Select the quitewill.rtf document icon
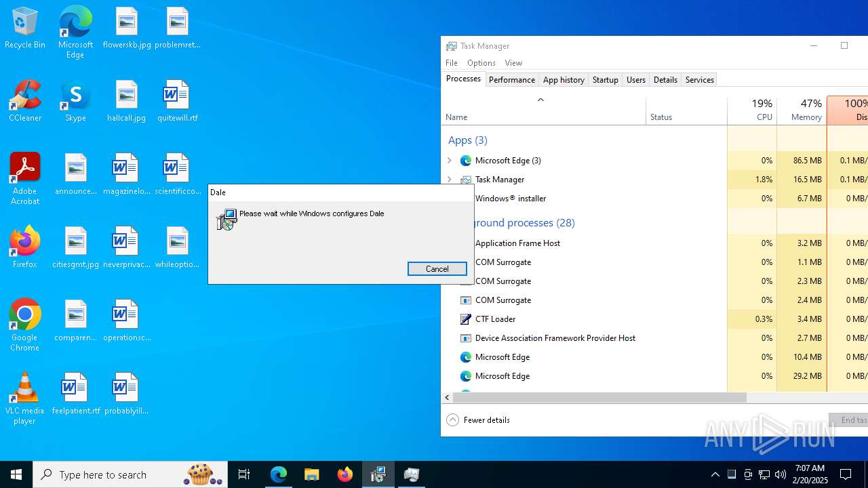Screen dimensions: 868x488 point(177,102)
